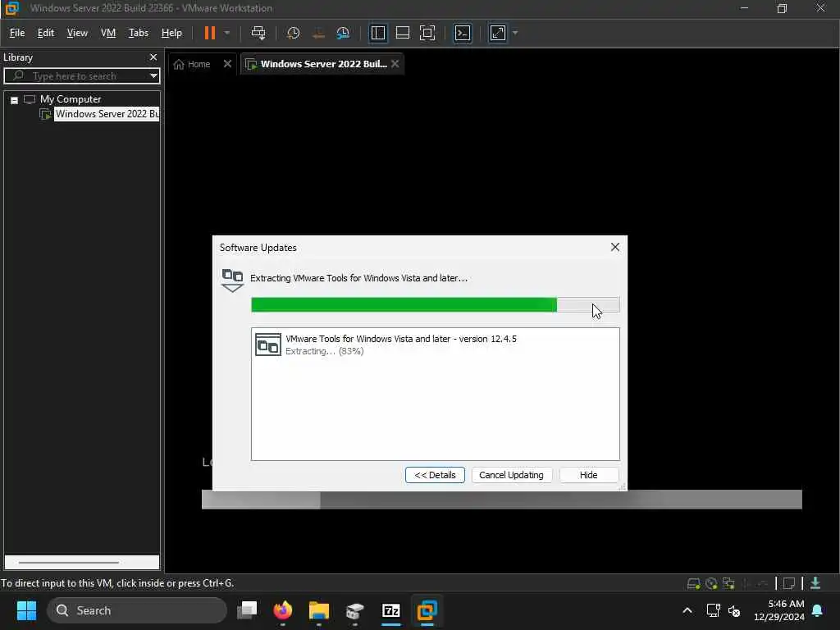Click the VMware Tools package icon in list

pyautogui.click(x=268, y=345)
